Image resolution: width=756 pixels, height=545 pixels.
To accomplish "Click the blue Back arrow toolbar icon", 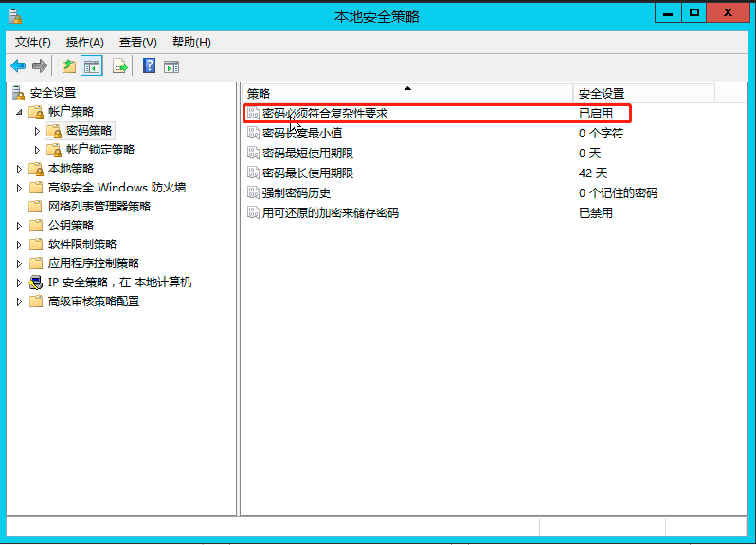I will point(18,65).
